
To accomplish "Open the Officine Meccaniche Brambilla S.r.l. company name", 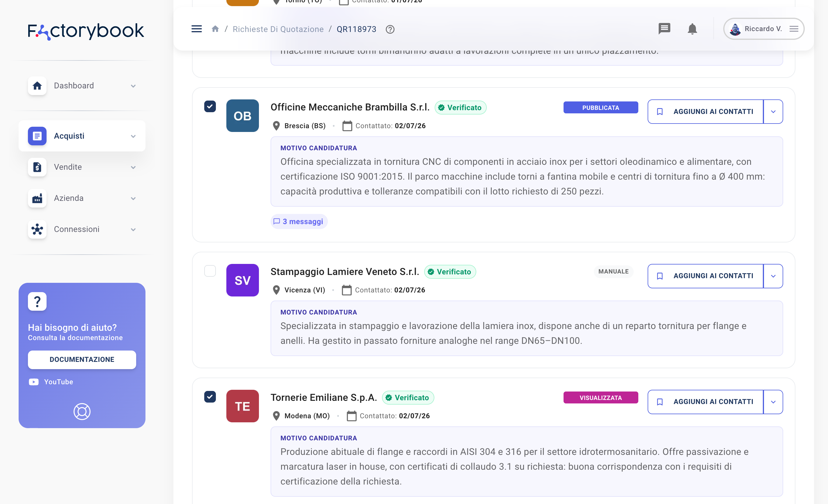I will click(x=350, y=107).
